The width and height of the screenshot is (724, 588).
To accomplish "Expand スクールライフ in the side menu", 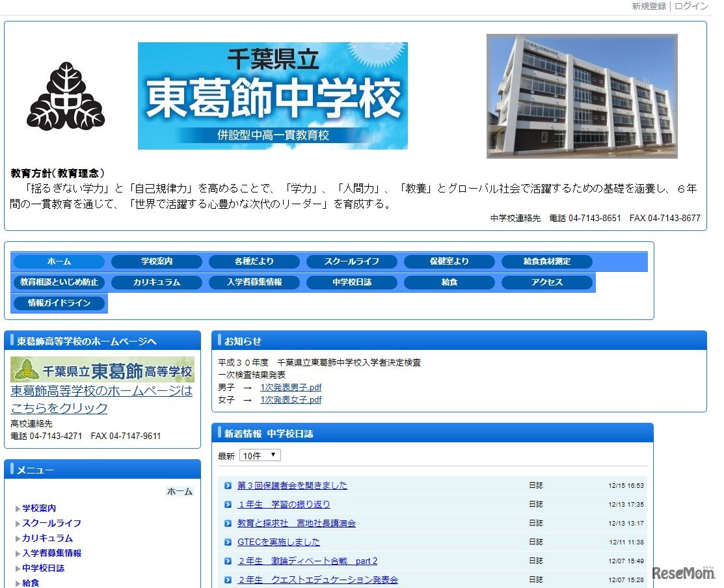I will [x=51, y=523].
